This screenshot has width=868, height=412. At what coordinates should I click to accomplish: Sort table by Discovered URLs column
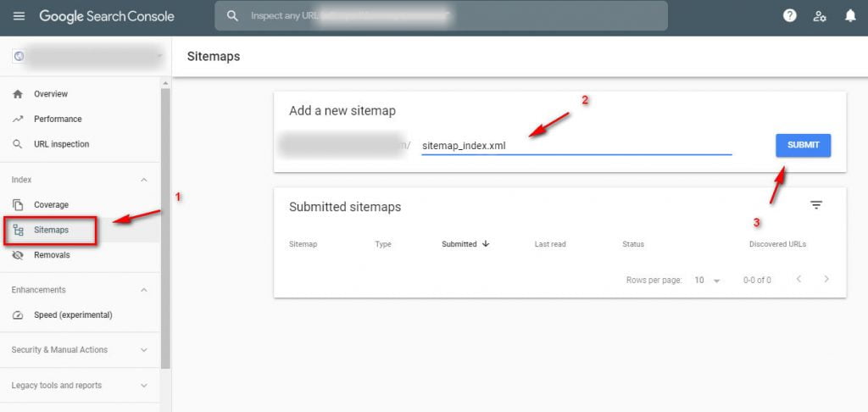tap(777, 244)
